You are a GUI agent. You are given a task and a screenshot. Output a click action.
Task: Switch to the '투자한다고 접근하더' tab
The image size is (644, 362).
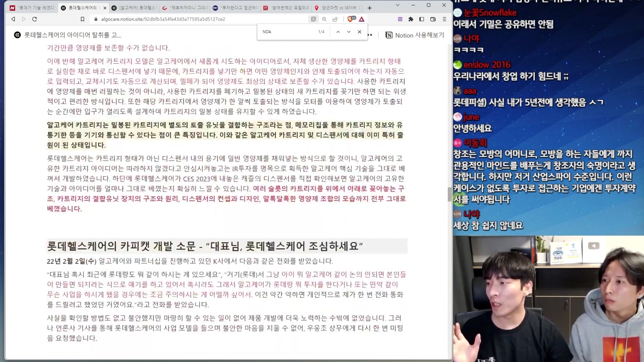pyautogui.click(x=236, y=8)
